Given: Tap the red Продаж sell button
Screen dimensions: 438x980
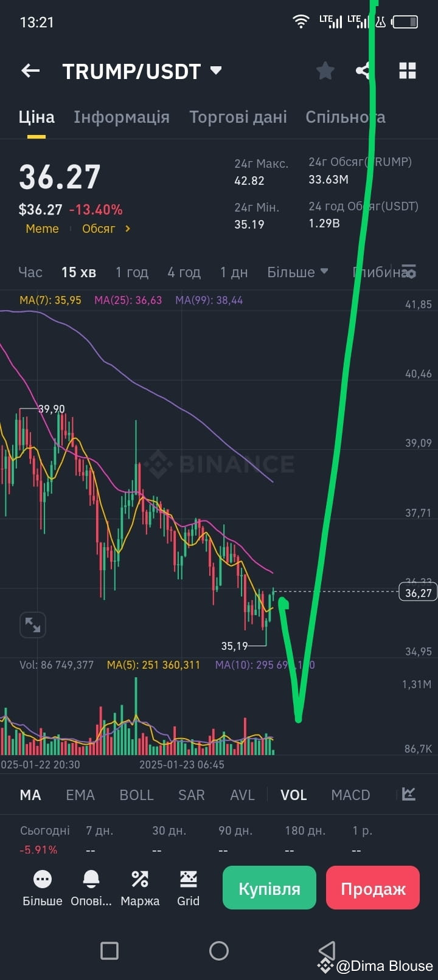Looking at the screenshot, I should click(x=373, y=888).
